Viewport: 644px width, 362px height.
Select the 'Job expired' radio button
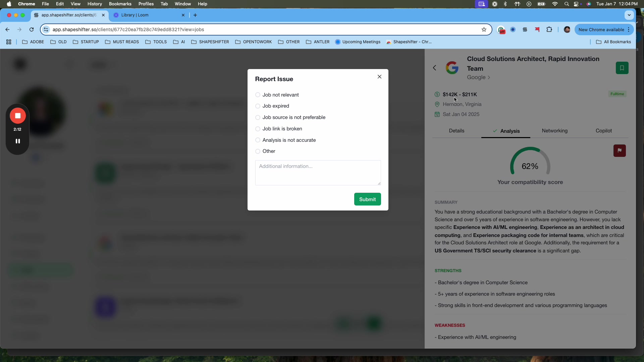point(258,106)
